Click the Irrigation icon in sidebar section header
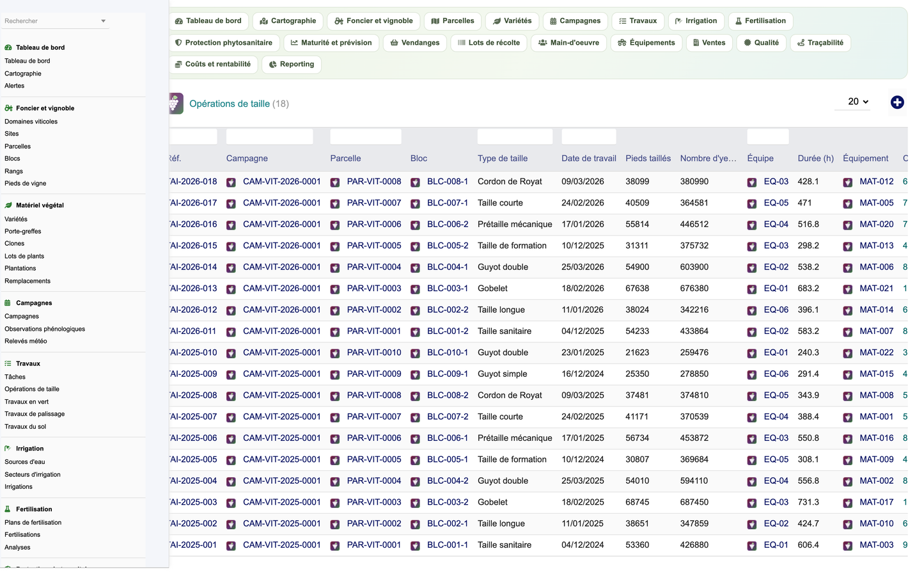 [x=8, y=449]
